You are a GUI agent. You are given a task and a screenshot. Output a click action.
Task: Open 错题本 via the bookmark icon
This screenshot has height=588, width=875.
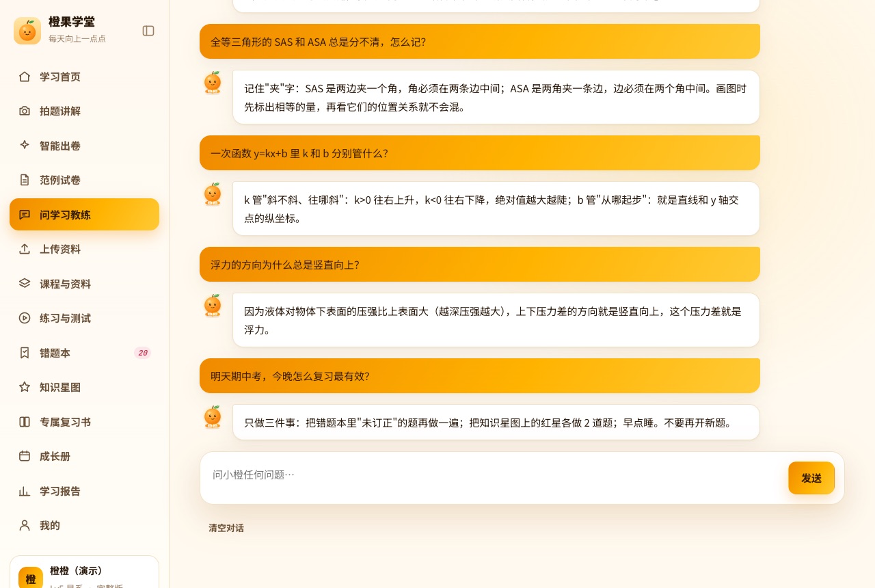click(25, 353)
